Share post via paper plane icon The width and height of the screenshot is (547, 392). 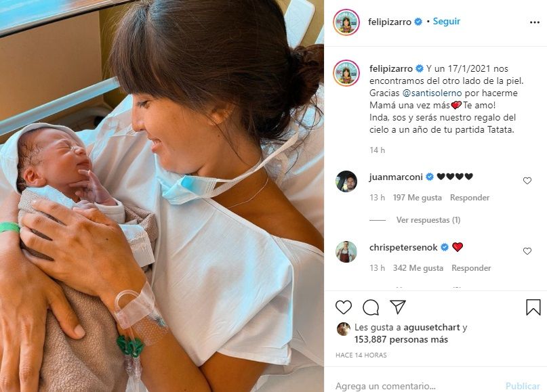398,307
